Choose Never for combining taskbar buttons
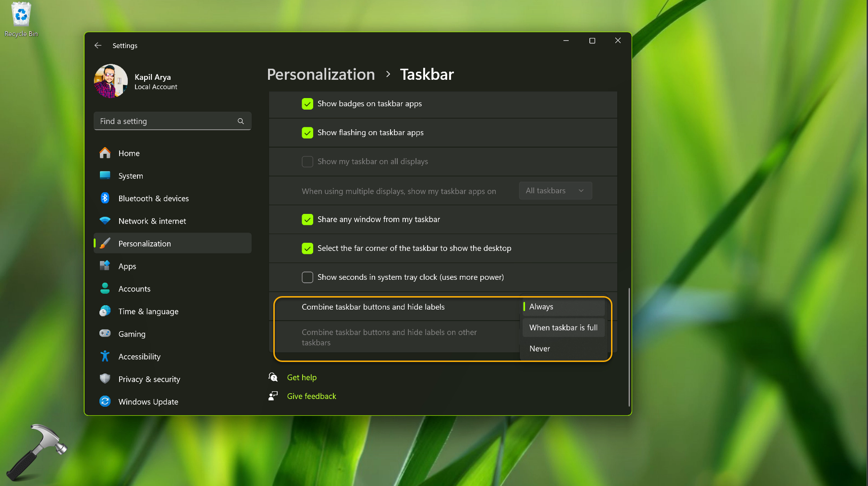 (539, 349)
